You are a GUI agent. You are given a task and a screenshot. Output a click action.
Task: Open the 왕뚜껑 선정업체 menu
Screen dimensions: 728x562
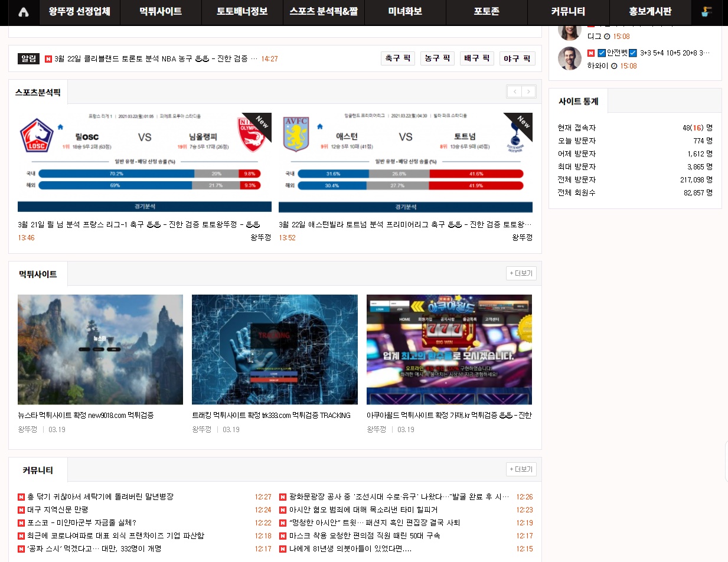click(80, 12)
